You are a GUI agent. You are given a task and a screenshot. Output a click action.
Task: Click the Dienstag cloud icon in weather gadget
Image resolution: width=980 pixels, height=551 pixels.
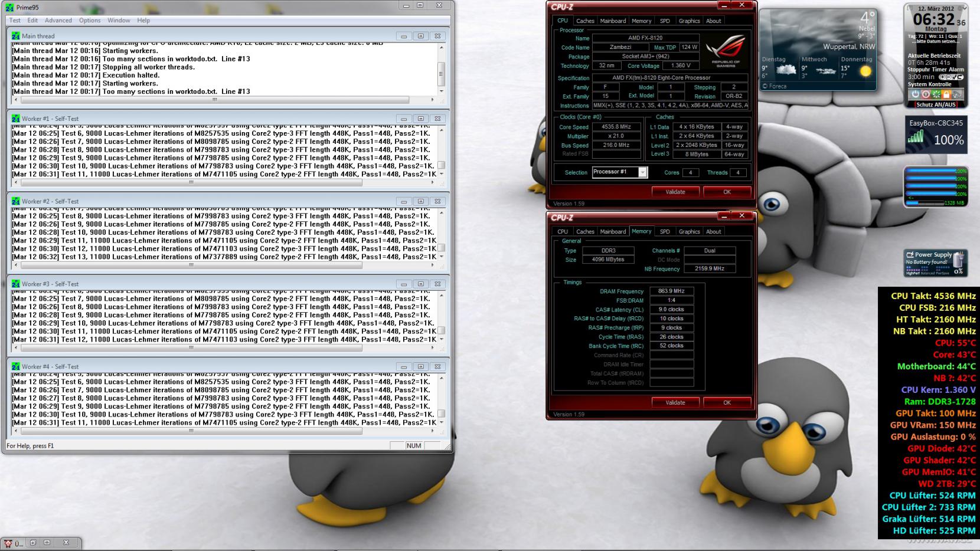[786, 70]
